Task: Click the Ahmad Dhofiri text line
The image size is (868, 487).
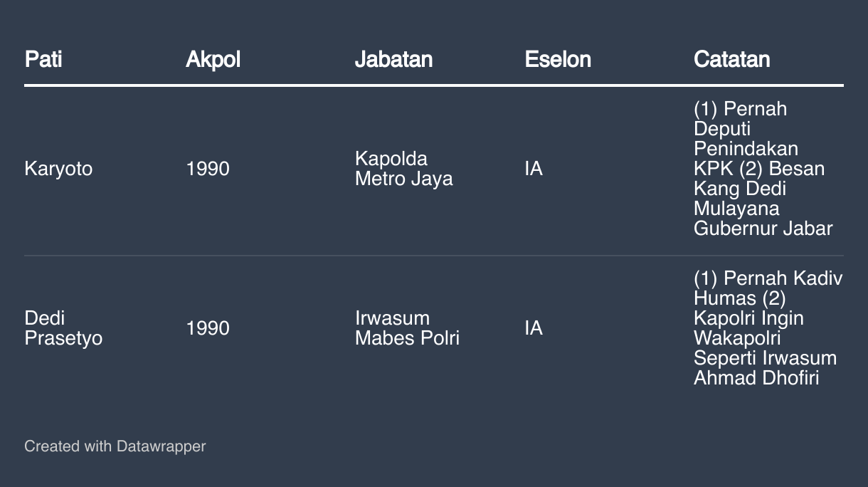Action: tap(756, 377)
